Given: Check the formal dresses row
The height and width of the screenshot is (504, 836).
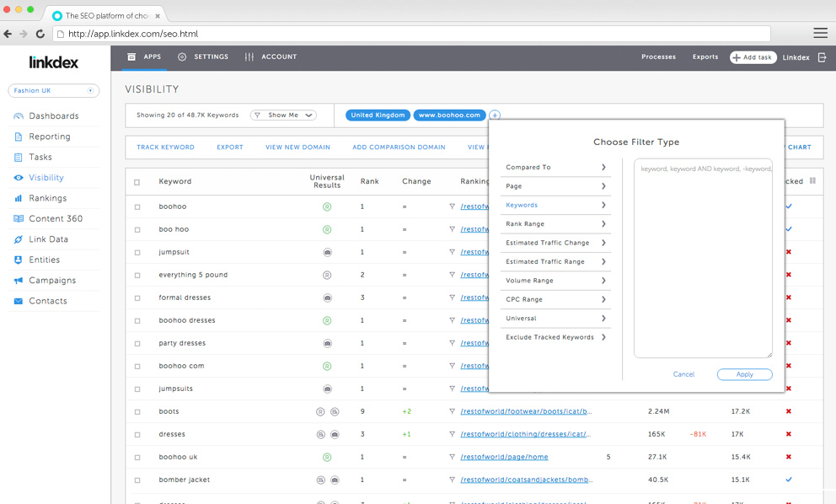Looking at the screenshot, I should coord(137,298).
